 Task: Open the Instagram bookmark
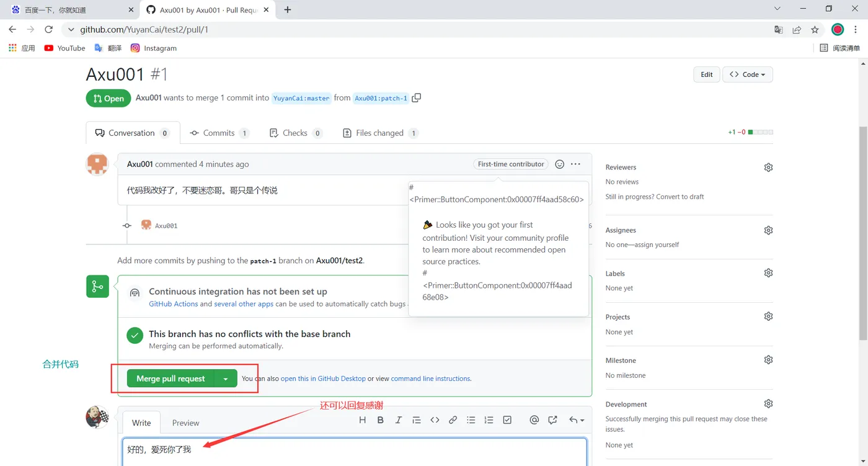pyautogui.click(x=154, y=48)
